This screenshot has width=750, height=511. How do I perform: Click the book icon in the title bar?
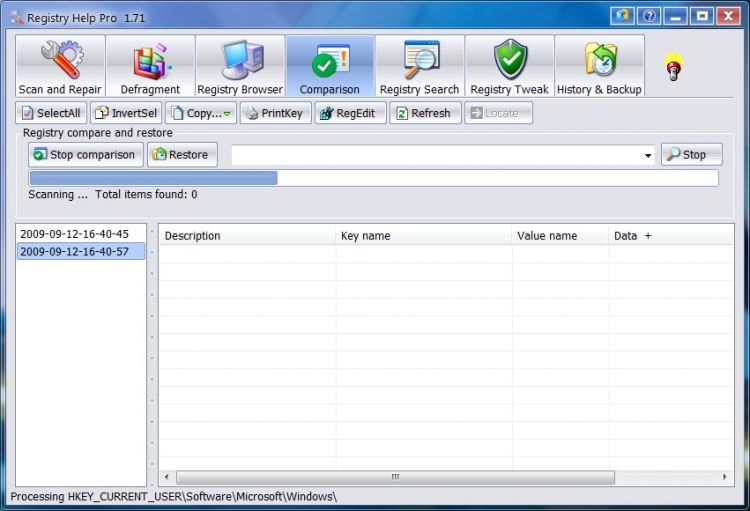tap(622, 16)
